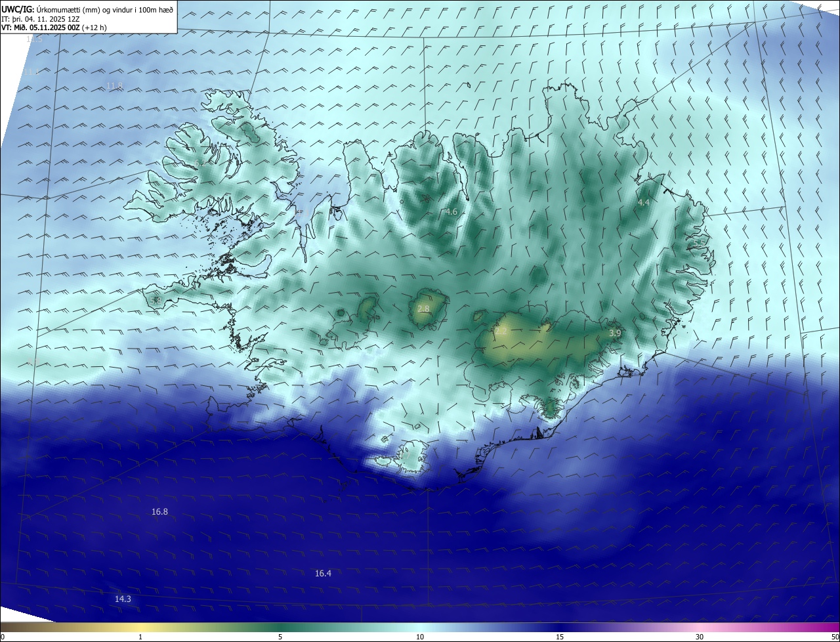Image resolution: width=840 pixels, height=642 pixels.
Task: Click the '30' label on the color scale
Action: (x=700, y=637)
